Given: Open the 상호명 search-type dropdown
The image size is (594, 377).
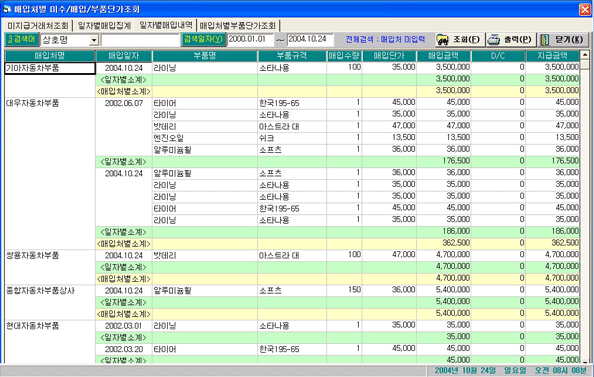Looking at the screenshot, I should 94,40.
